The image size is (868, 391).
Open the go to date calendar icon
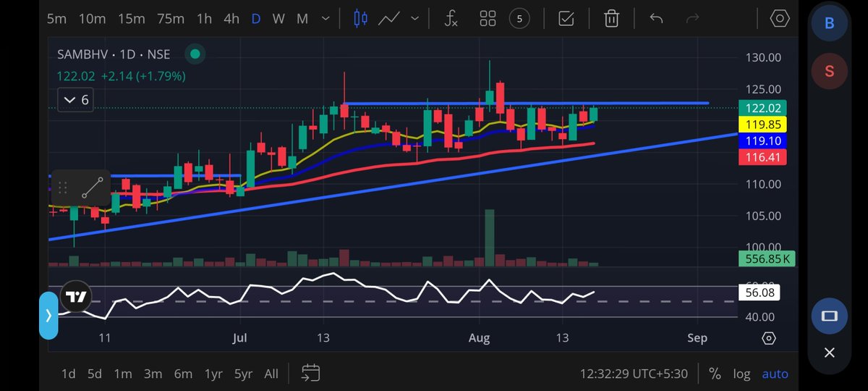(x=310, y=374)
